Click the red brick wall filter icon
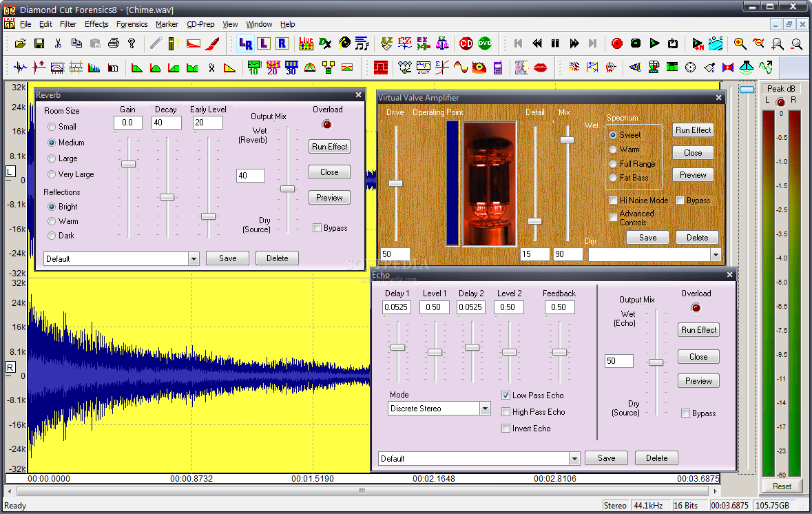Image resolution: width=812 pixels, height=514 pixels. (x=381, y=68)
